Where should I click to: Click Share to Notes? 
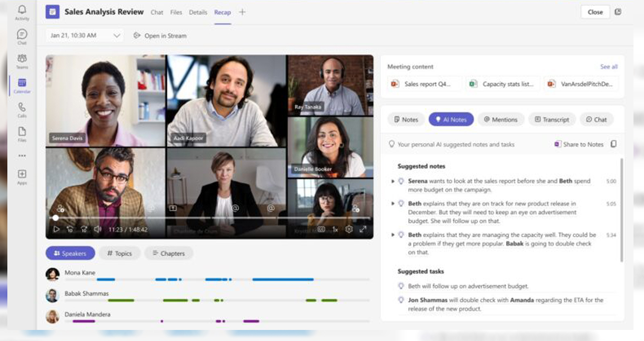pos(579,144)
